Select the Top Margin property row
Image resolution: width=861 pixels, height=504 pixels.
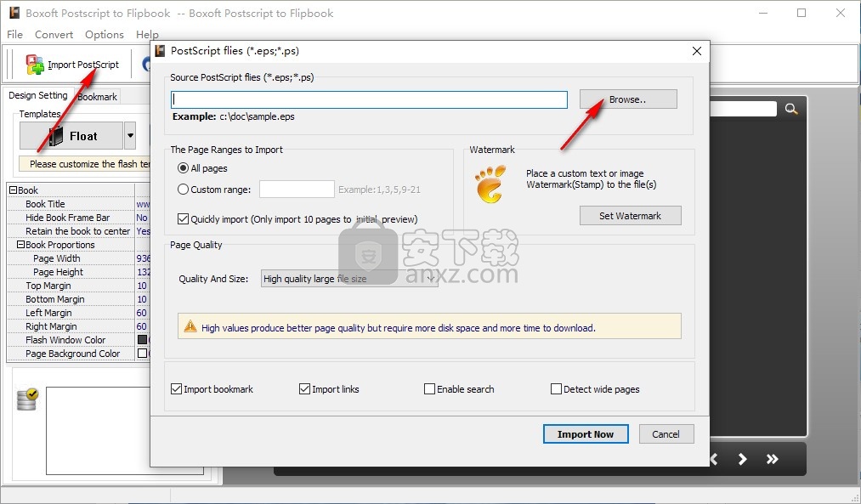[78, 286]
